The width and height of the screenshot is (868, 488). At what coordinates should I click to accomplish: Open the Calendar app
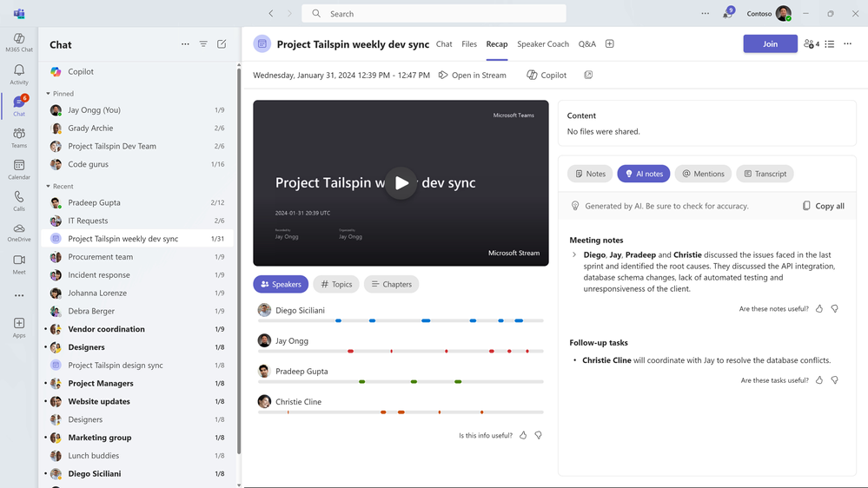point(19,169)
